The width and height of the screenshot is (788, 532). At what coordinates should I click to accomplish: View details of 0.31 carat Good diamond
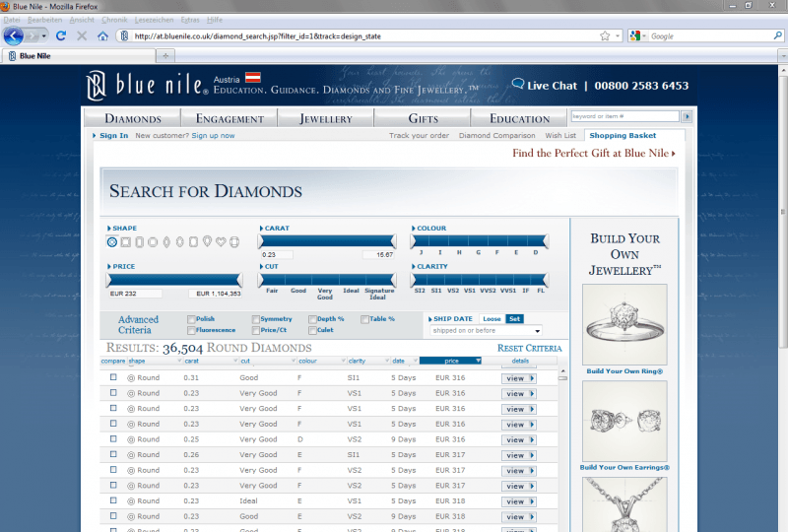click(519, 378)
